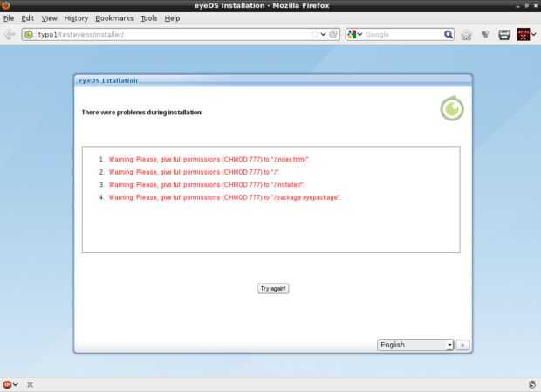This screenshot has width=541, height=392.
Task: Click the 'There were problems during installation' heading
Action: pos(142,113)
